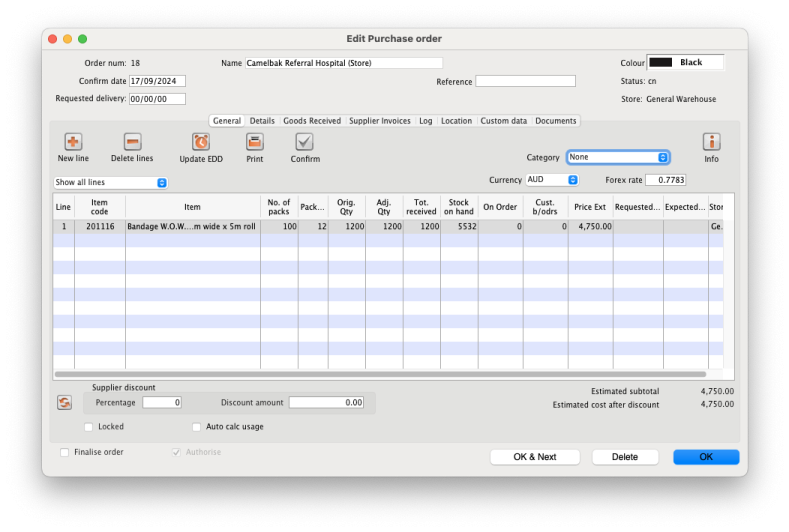Toggle the Auto calc usage checkbox
The width and height of the screenshot is (789, 532).
pyautogui.click(x=197, y=427)
